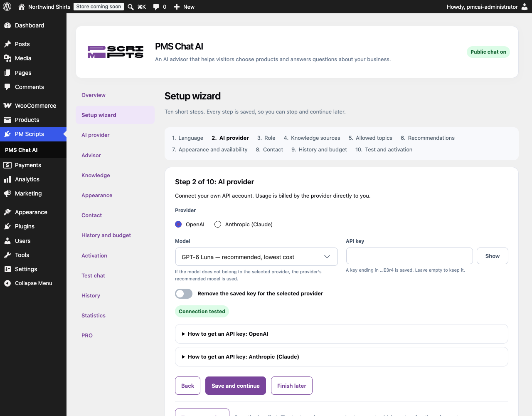Go to wizard step 1. Language
The width and height of the screenshot is (532, 416).
[x=187, y=138]
